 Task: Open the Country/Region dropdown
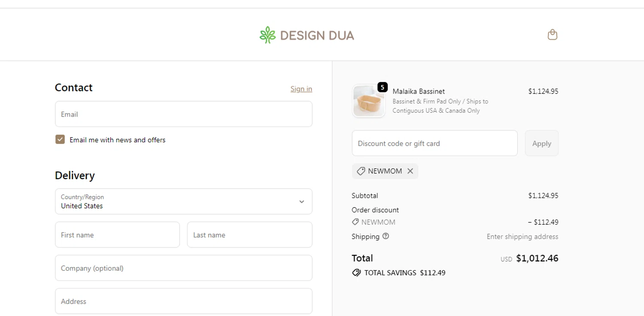point(183,202)
